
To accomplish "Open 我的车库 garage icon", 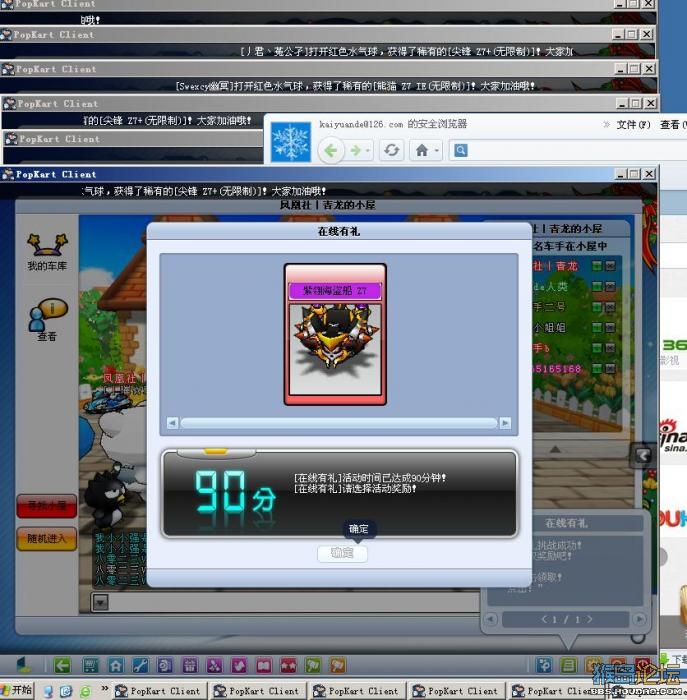I will point(47,252).
